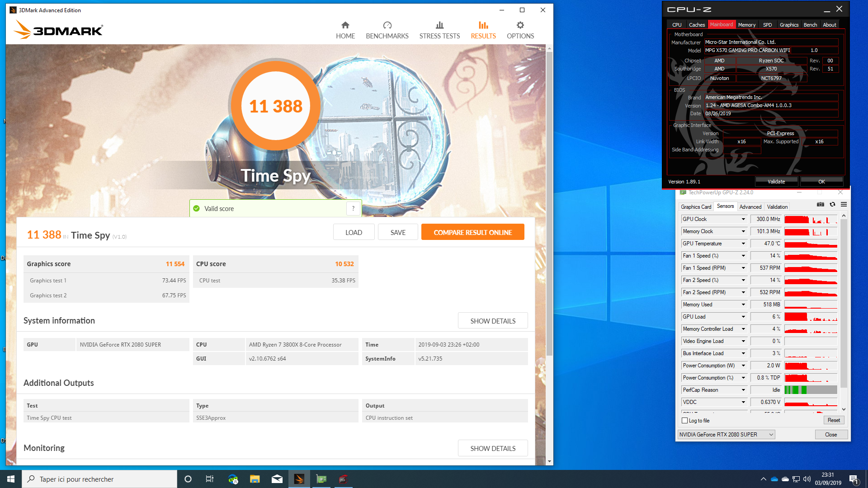Image resolution: width=868 pixels, height=488 pixels.
Task: Open the Validation tab in GPU-Z
Action: pos(777,206)
